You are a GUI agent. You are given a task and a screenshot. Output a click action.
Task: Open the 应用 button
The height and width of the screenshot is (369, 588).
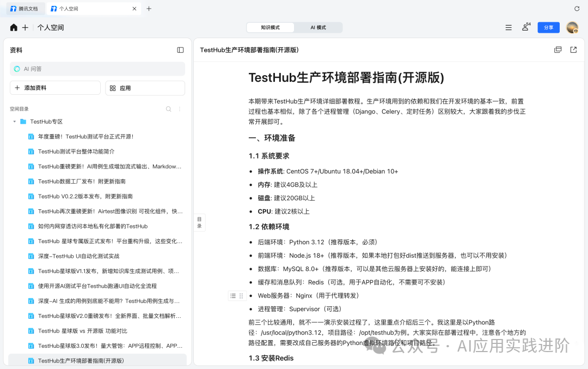pos(145,88)
